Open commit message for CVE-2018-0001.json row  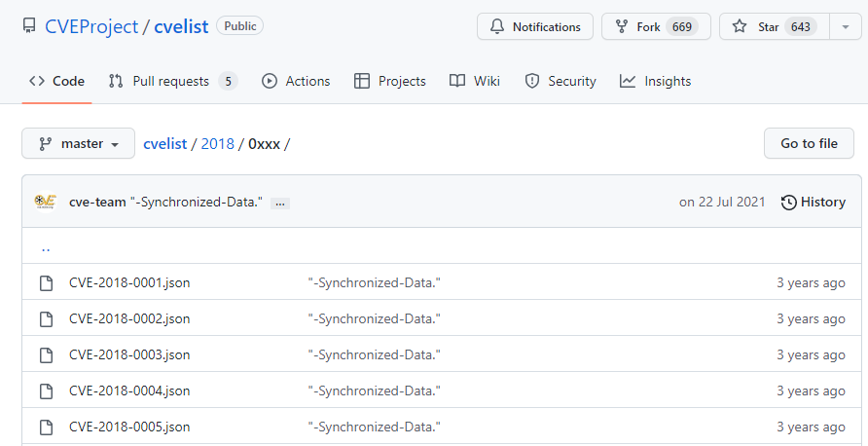(375, 283)
